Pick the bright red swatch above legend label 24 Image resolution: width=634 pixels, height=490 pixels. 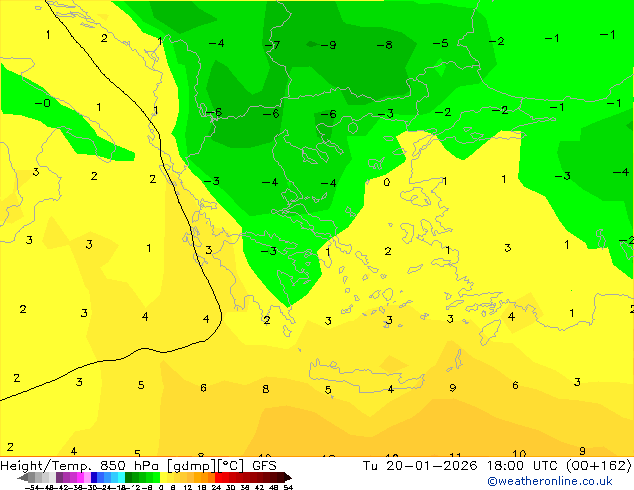pyautogui.click(x=218, y=477)
